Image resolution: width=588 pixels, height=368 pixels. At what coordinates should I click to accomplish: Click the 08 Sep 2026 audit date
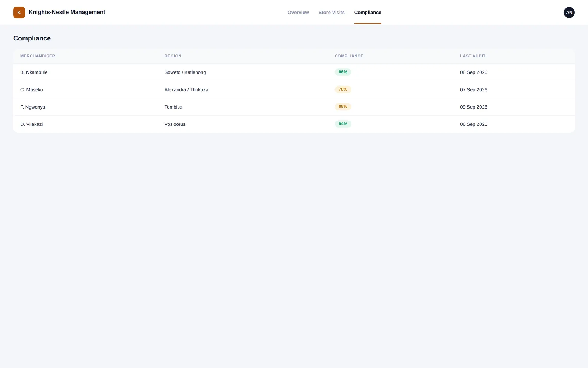point(474,72)
